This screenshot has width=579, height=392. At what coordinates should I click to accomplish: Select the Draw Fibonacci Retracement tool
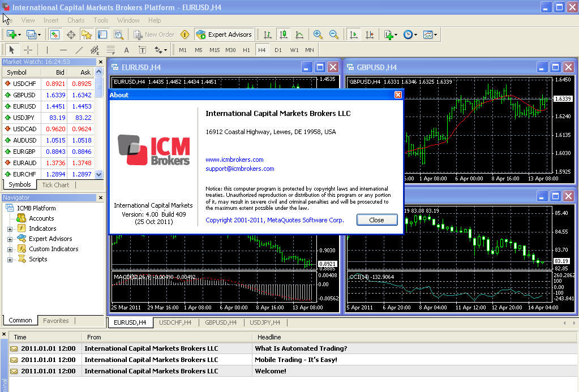[111, 50]
